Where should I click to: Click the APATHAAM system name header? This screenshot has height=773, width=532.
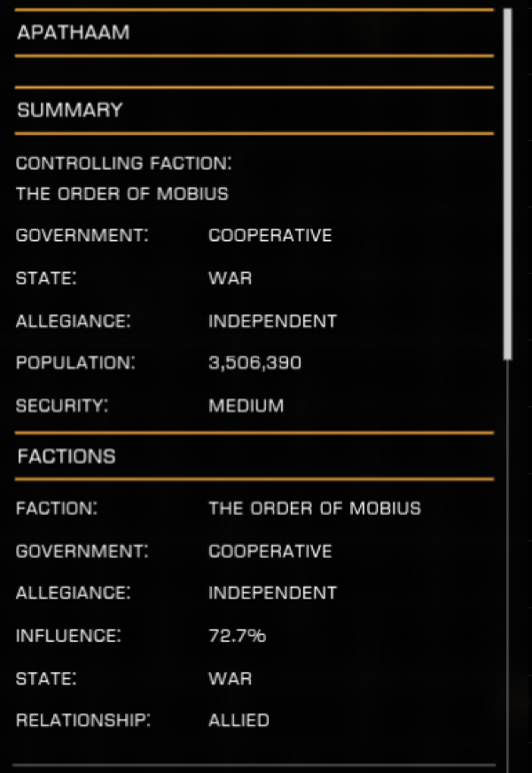coord(74,33)
